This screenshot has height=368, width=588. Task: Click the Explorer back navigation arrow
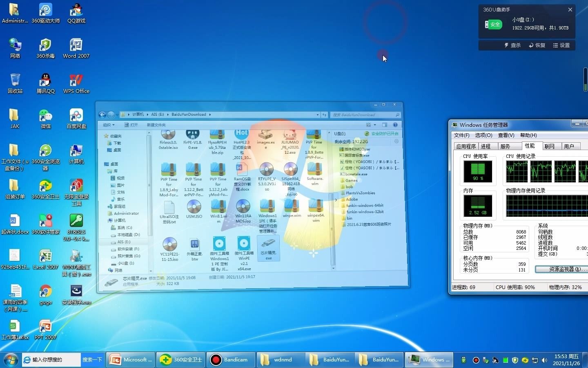coord(102,114)
